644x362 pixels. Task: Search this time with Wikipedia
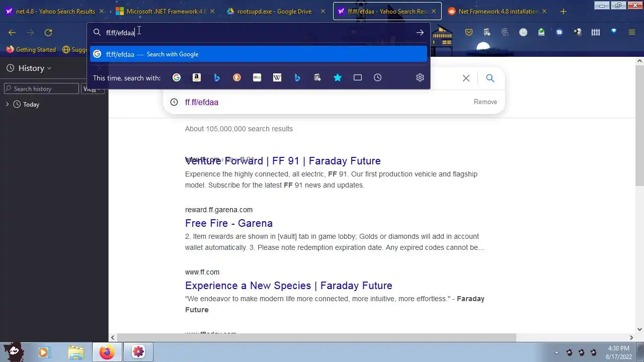coord(277,77)
